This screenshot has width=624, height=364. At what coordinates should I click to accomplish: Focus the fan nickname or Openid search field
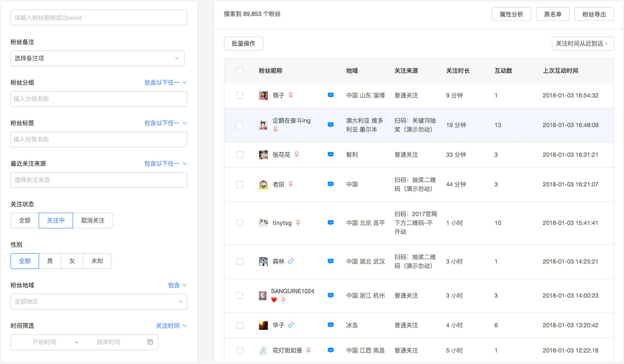[x=99, y=18]
